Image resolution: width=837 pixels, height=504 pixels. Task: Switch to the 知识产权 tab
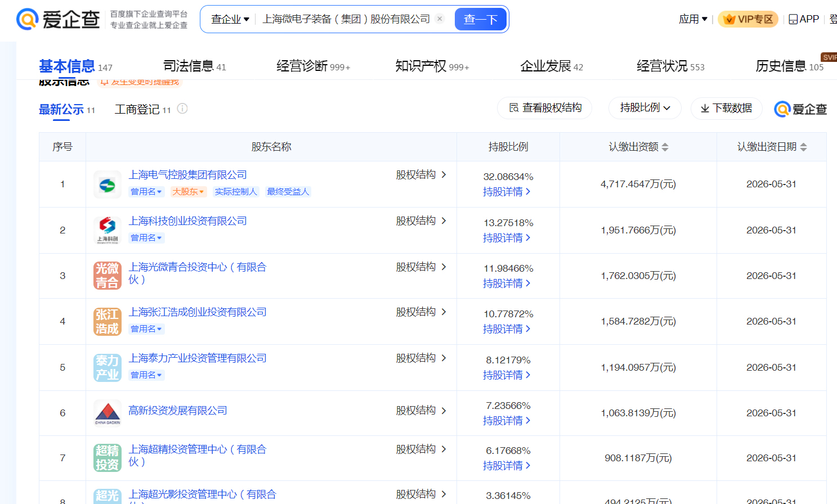click(432, 66)
